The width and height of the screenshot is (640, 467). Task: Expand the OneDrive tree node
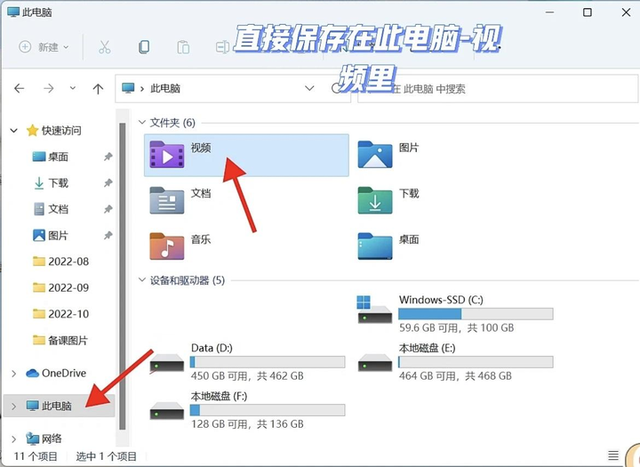click(x=14, y=374)
